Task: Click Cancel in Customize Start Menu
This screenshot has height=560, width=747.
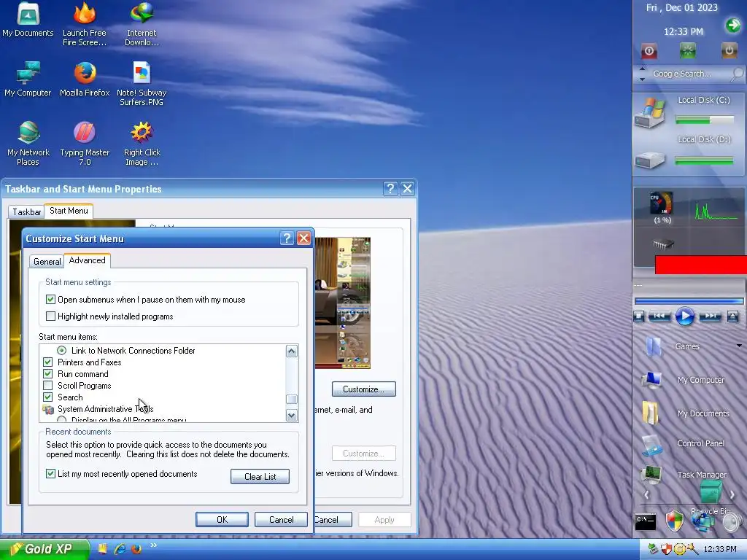Action: (x=281, y=519)
